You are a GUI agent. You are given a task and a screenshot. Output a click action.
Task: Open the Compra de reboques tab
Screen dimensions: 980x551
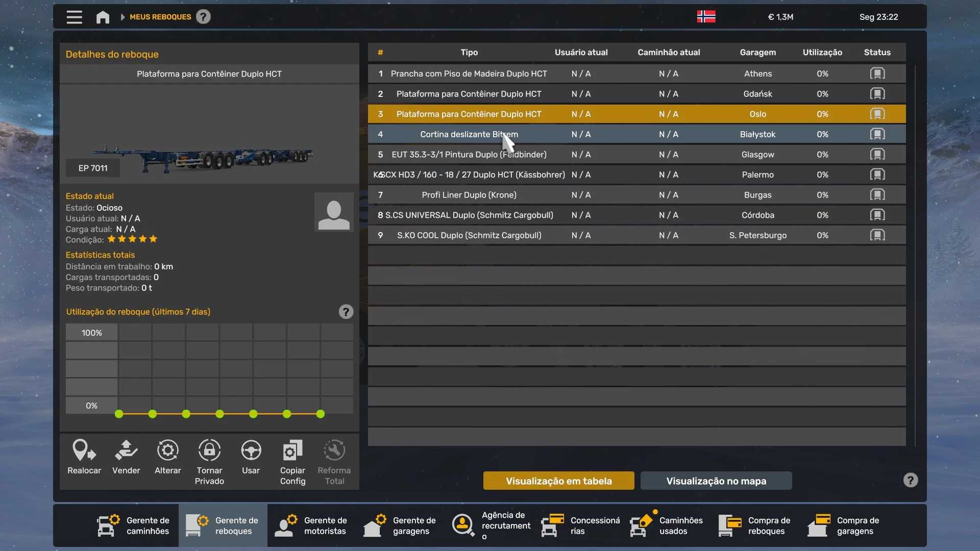coord(755,525)
